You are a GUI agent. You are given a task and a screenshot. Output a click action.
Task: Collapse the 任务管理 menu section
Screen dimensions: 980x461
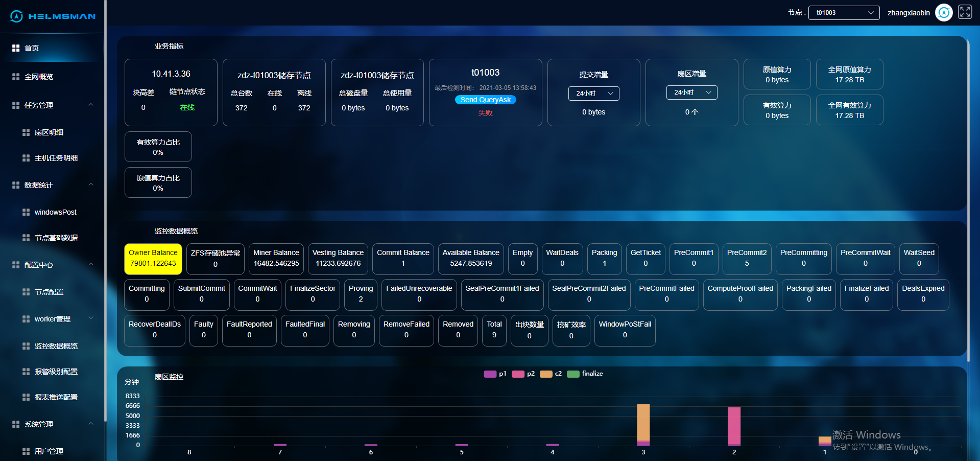tap(91, 105)
